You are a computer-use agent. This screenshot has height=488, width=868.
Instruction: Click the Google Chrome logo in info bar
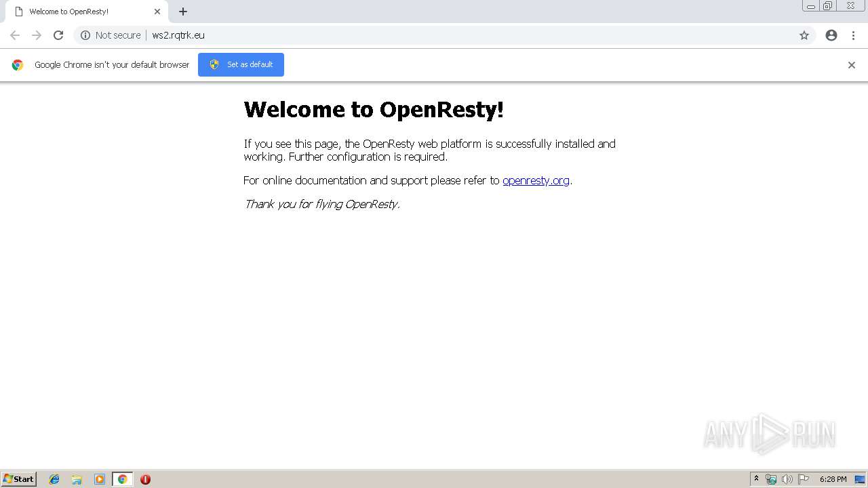[18, 65]
